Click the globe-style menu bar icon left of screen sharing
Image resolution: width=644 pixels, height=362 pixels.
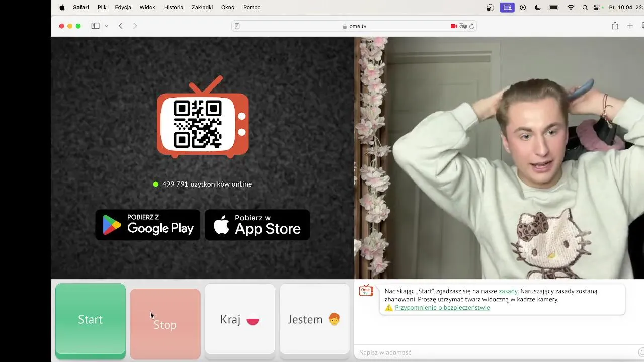(491, 8)
